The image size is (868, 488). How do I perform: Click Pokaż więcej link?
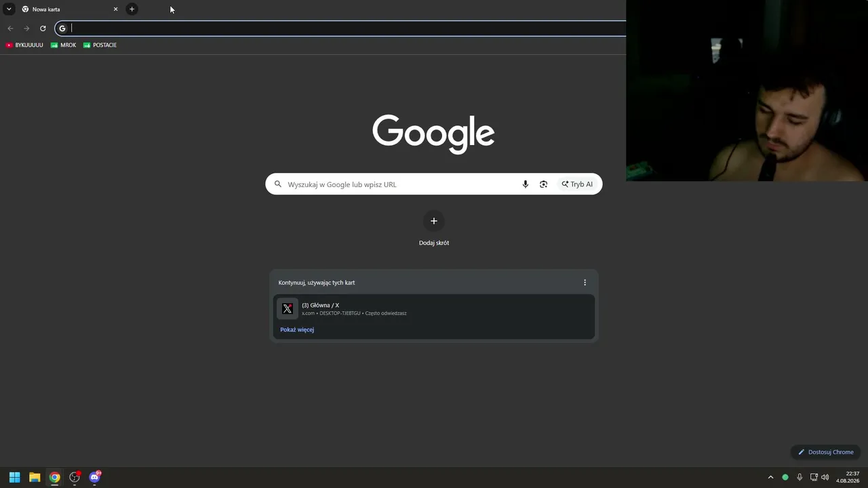297,329
